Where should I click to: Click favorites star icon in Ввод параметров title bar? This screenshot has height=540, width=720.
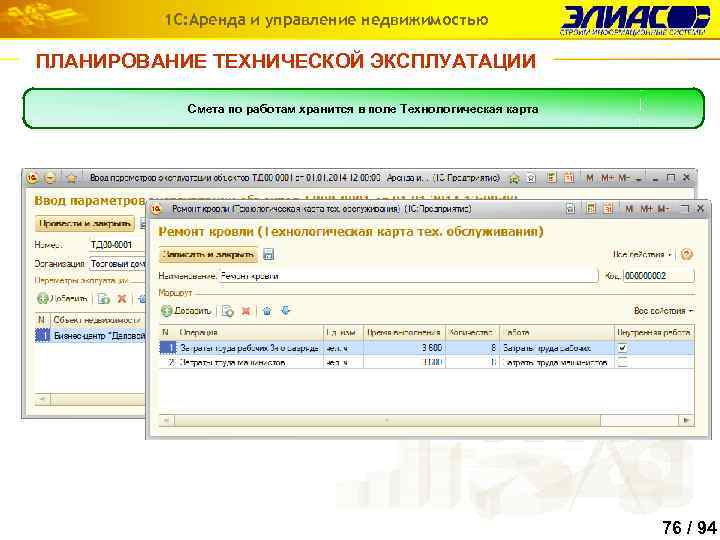[71, 178]
